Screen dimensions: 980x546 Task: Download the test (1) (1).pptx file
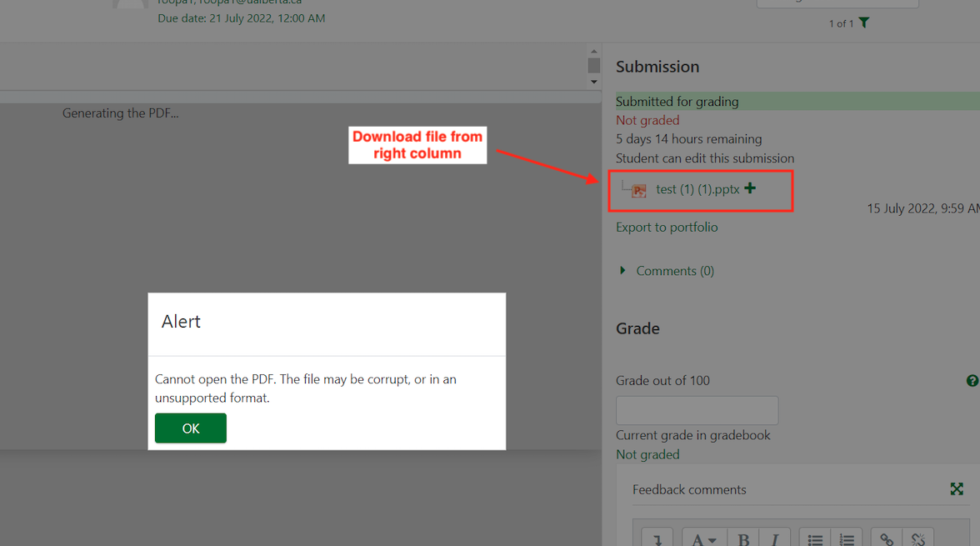697,189
